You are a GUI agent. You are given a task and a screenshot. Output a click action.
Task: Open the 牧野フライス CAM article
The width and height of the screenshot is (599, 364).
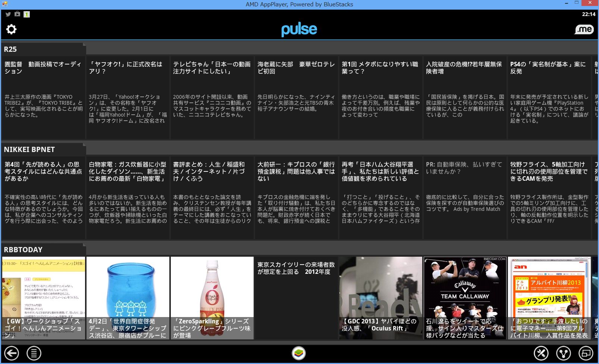coord(549,198)
